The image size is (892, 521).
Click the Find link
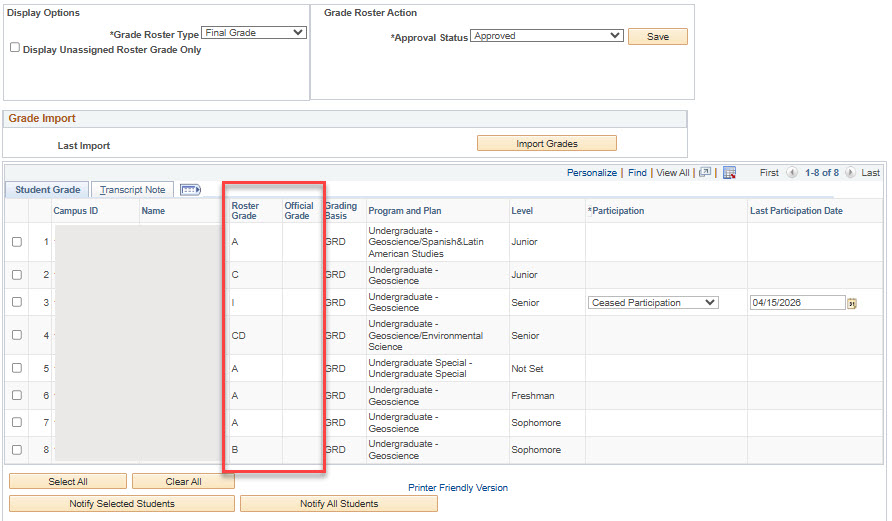637,172
